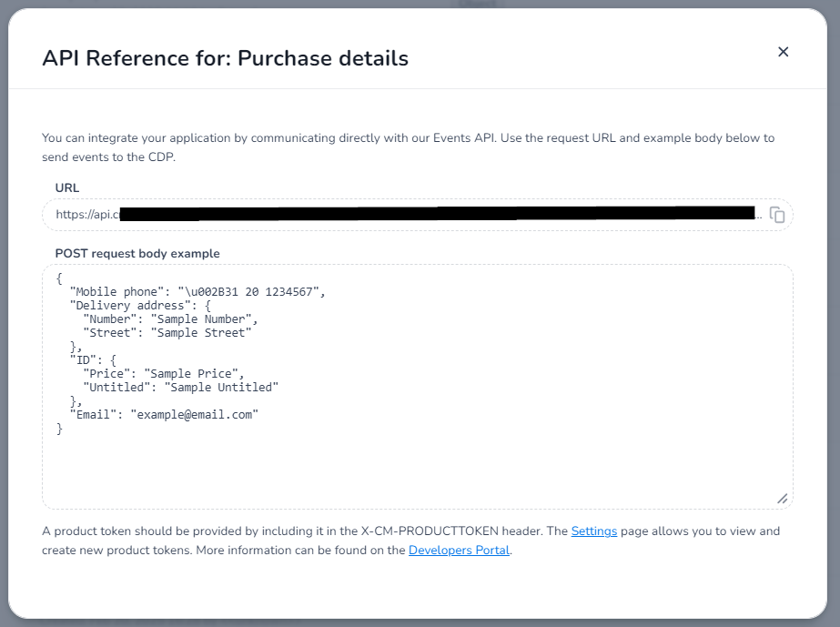Click the "POST request body example" label

pyautogui.click(x=137, y=254)
